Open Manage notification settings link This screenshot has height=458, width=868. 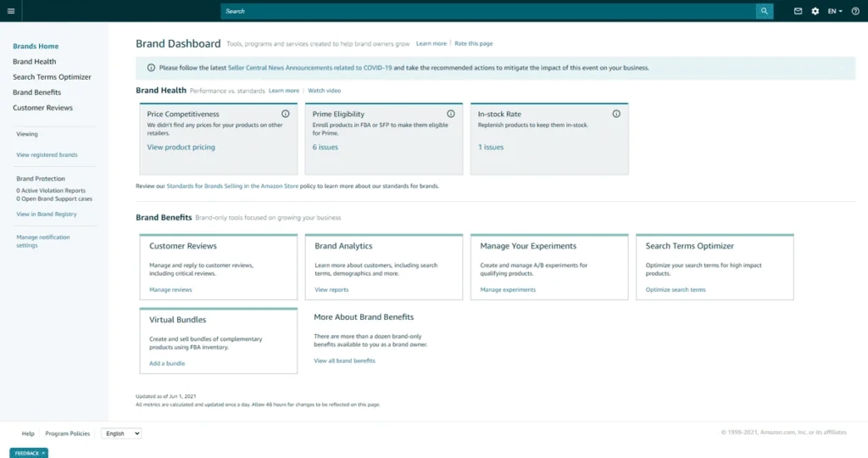[42, 241]
